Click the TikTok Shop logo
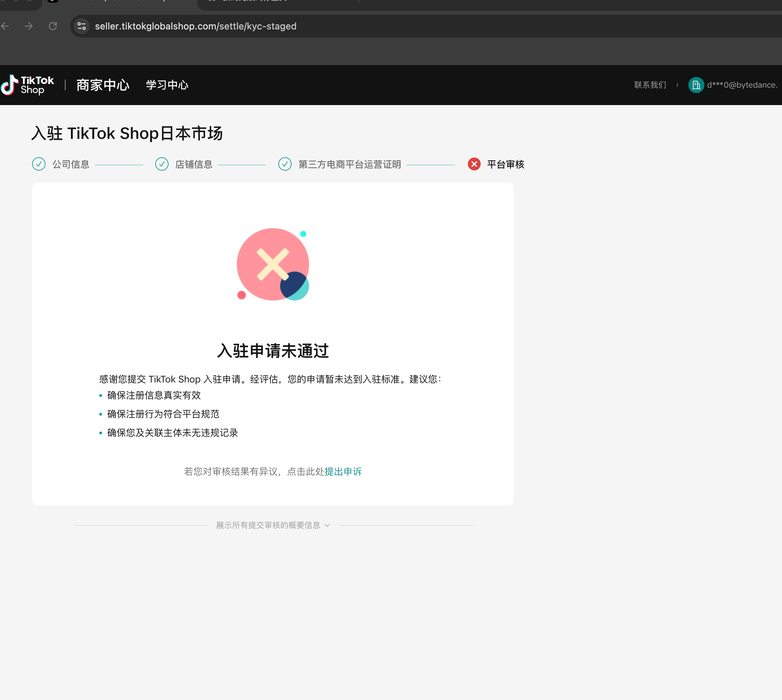 [x=27, y=85]
